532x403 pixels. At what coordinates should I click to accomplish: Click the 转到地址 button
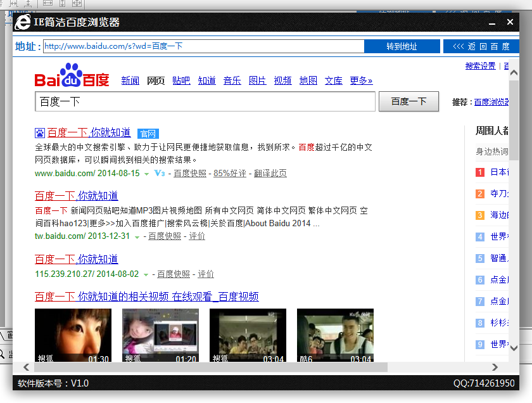[402, 46]
